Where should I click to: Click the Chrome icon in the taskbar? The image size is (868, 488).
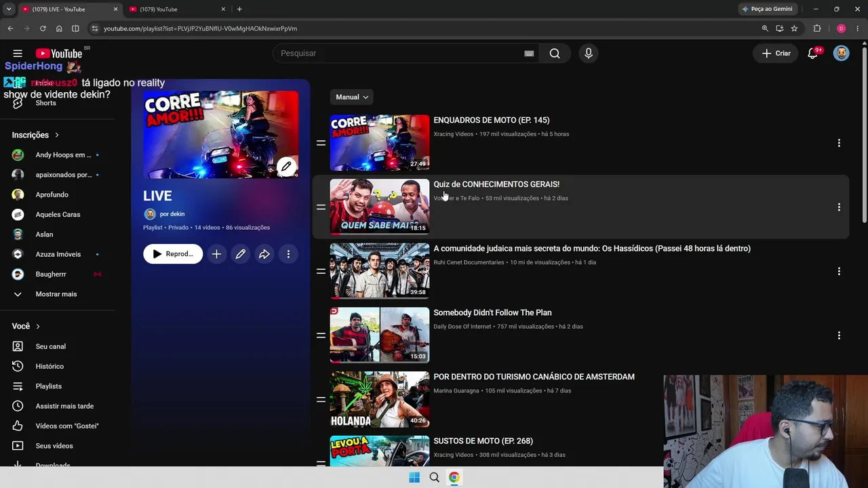[x=454, y=478]
